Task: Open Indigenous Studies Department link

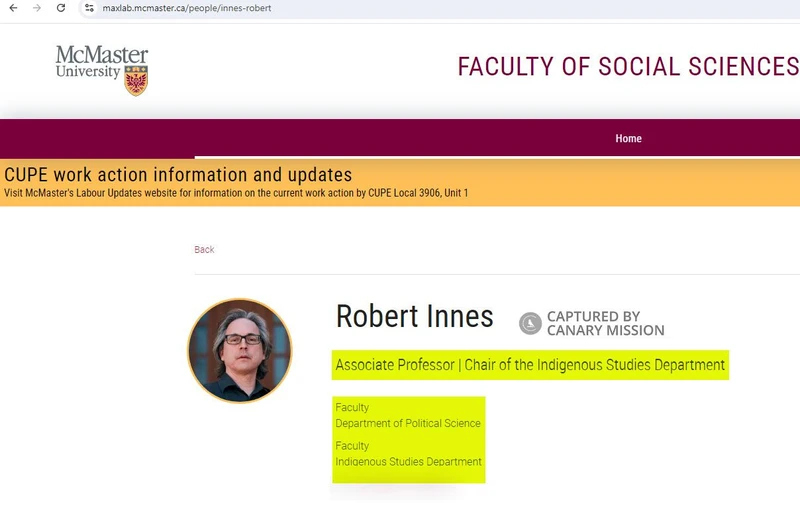Action: (408, 462)
